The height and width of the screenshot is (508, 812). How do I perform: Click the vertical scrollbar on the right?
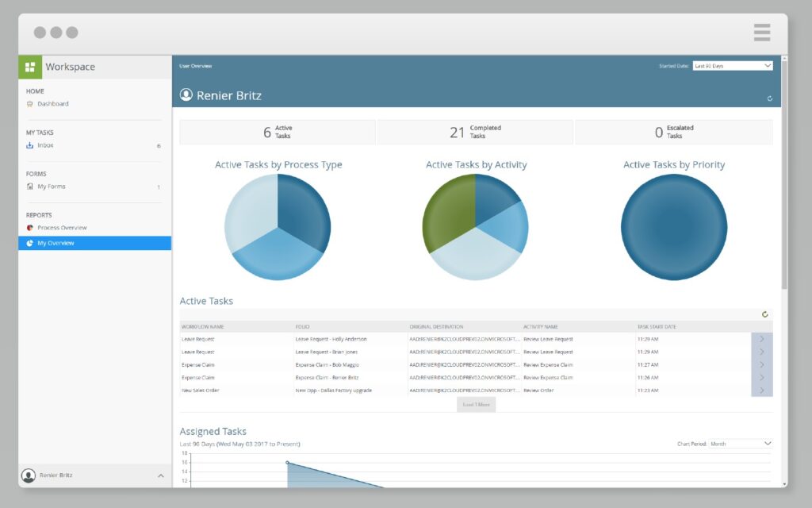pos(784,175)
